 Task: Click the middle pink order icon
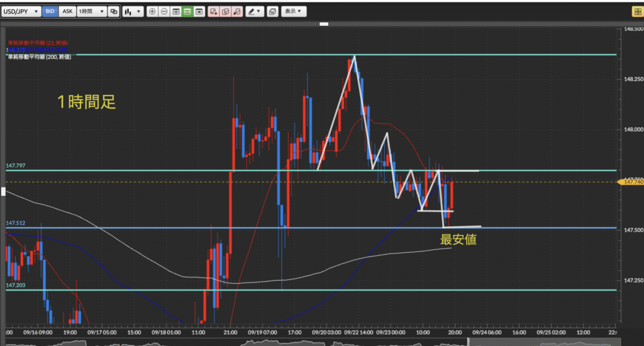tap(226, 11)
